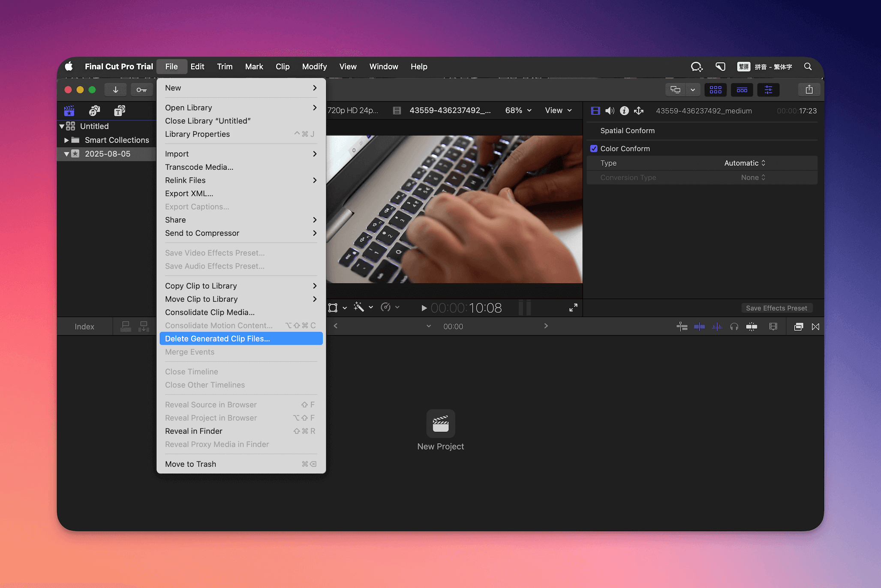Open the 68% zoom level dropdown
Image resolution: width=881 pixels, height=588 pixels.
(518, 111)
